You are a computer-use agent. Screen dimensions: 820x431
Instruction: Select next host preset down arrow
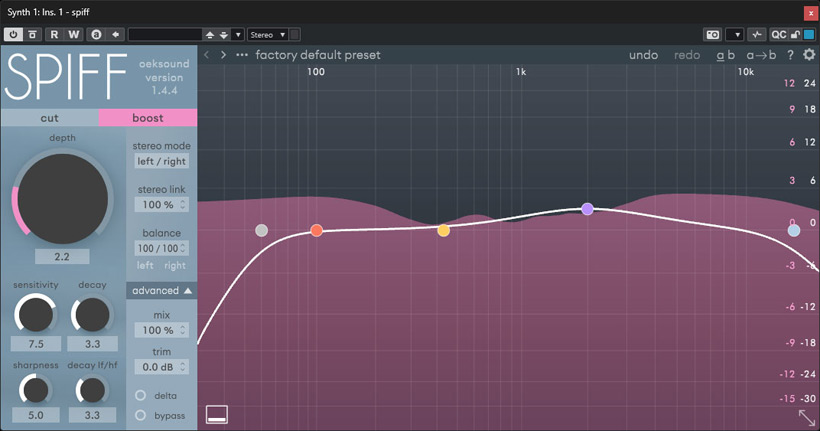224,35
